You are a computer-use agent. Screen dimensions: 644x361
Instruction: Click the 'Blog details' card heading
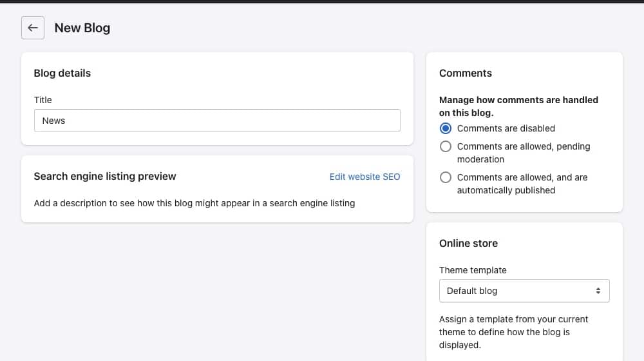click(62, 73)
